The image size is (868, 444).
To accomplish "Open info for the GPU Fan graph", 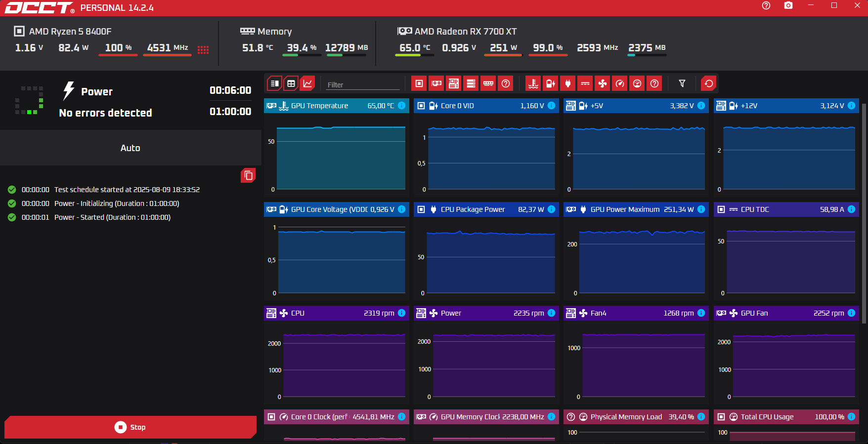I will [851, 313].
